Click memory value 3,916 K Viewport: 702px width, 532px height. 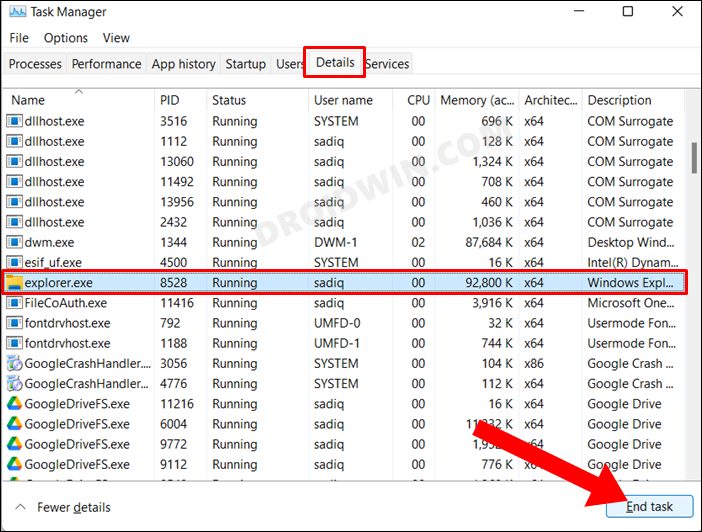(x=492, y=303)
